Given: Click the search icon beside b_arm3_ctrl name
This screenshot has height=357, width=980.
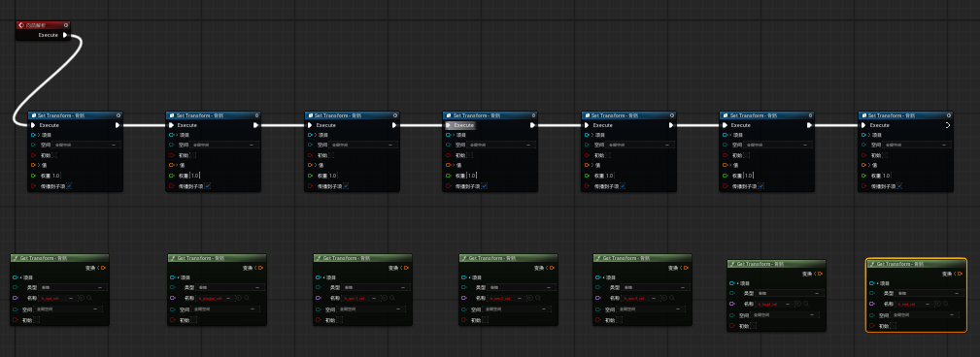Looking at the screenshot, I should click(672, 298).
